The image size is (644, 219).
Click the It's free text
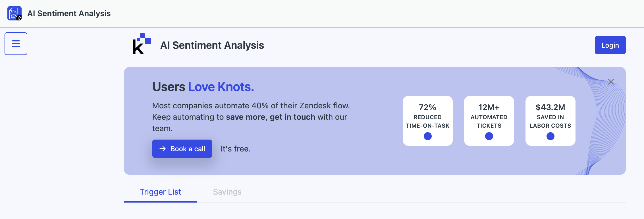tap(236, 149)
